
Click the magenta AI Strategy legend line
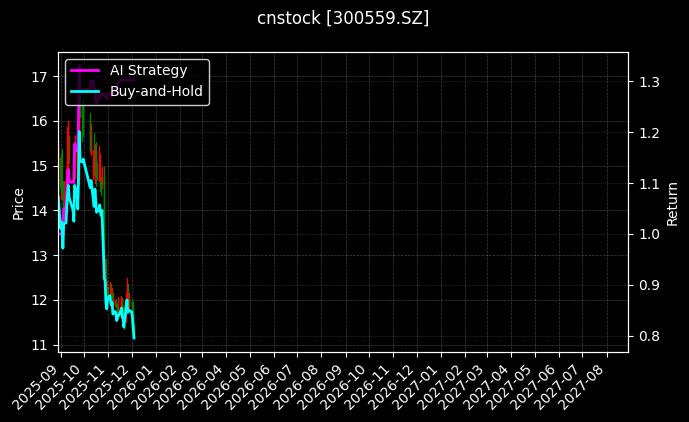(85, 70)
